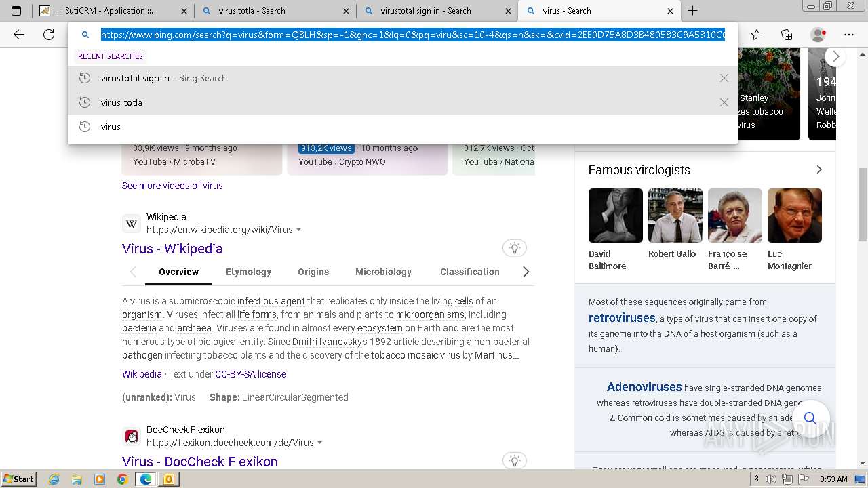Launch Google Chrome from the taskbar
Image resolution: width=868 pixels, height=488 pixels.
(122, 479)
